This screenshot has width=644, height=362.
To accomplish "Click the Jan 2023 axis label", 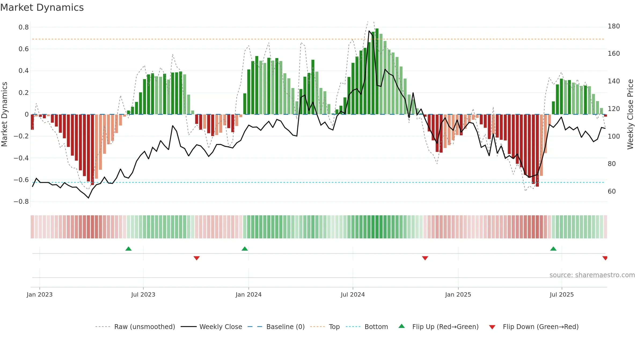I will 40,294.
